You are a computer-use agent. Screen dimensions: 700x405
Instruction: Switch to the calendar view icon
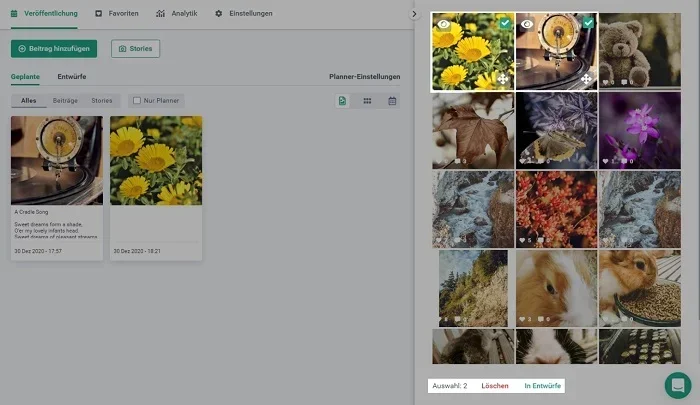click(392, 101)
